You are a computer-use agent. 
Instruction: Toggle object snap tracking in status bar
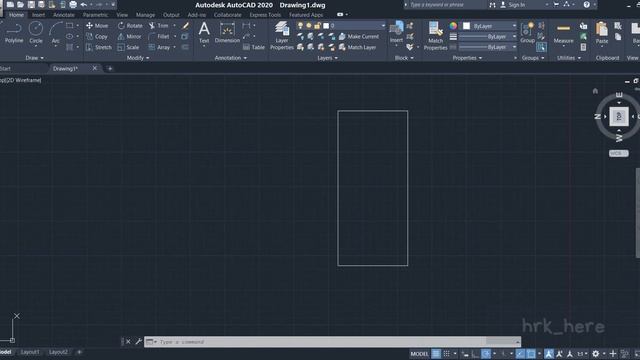pos(520,353)
